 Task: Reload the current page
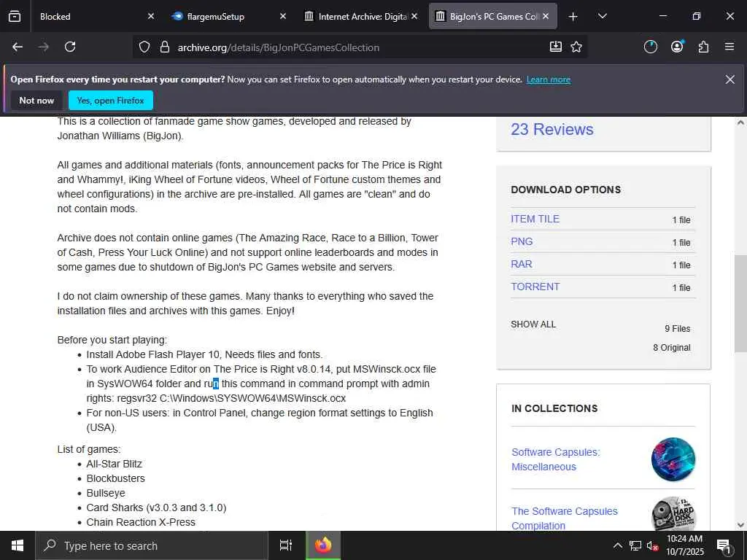70,47
